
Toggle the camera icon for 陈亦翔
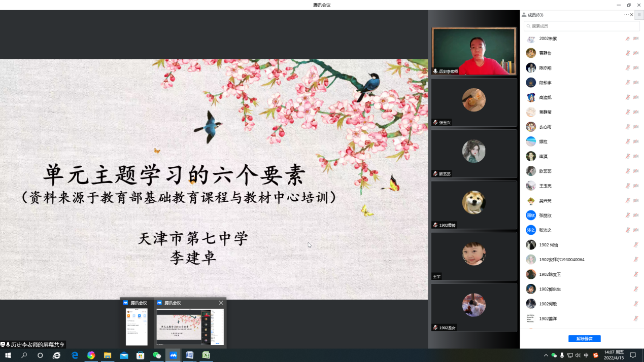[x=636, y=68]
